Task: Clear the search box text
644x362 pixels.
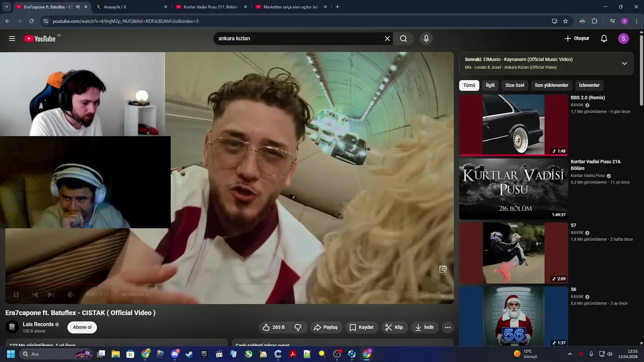Action: click(387, 39)
